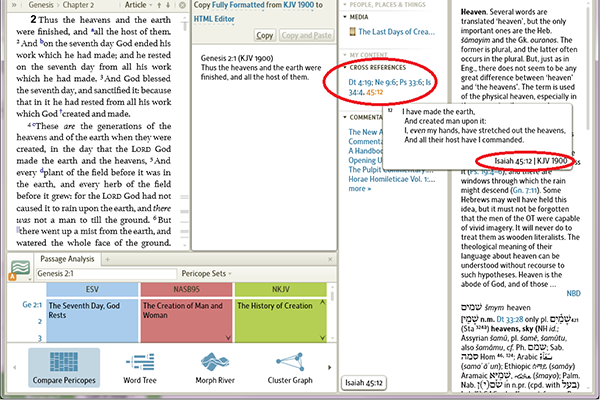This screenshot has width=600, height=400.
Task: Click the Copy button
Action: click(x=264, y=35)
